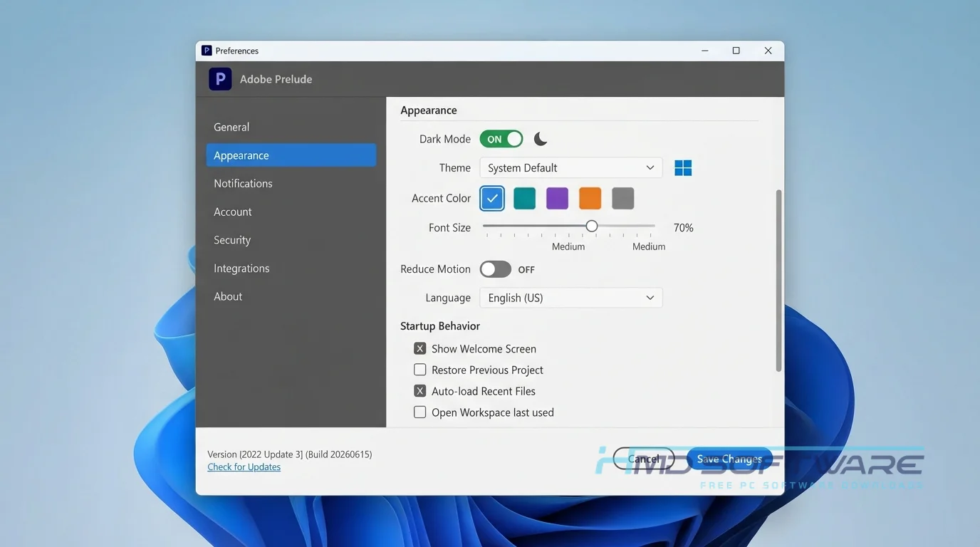Image resolution: width=980 pixels, height=547 pixels.
Task: Select the Appearance section in the sidebar
Action: (291, 155)
